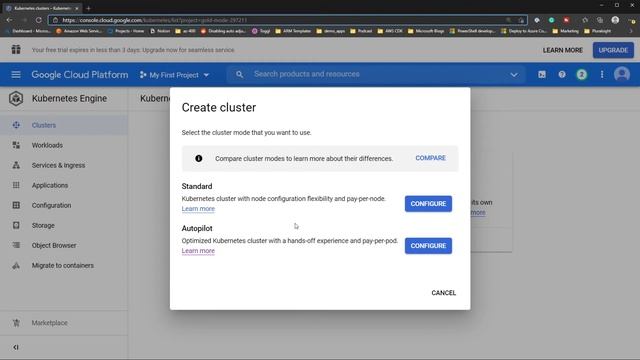Open the Amazon Web Services bookmark
The width and height of the screenshot is (640, 360).
tap(79, 31)
